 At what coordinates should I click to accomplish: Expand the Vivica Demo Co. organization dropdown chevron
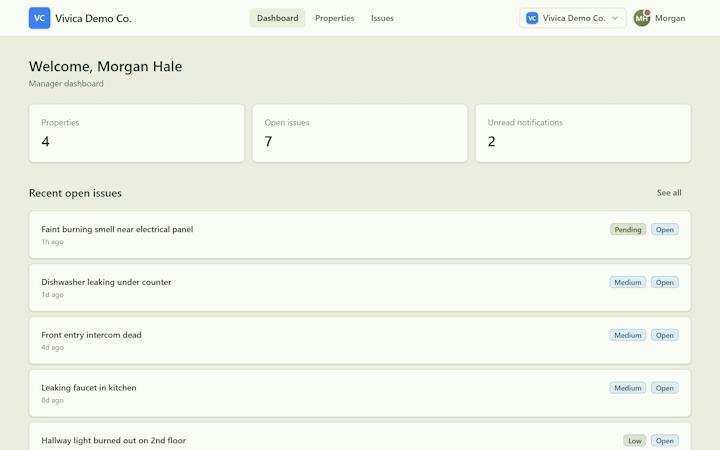point(615,18)
